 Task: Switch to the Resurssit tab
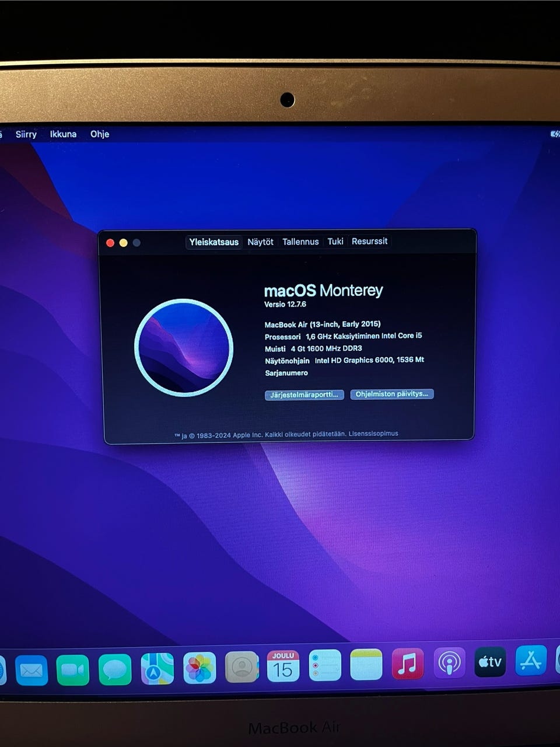pos(369,241)
